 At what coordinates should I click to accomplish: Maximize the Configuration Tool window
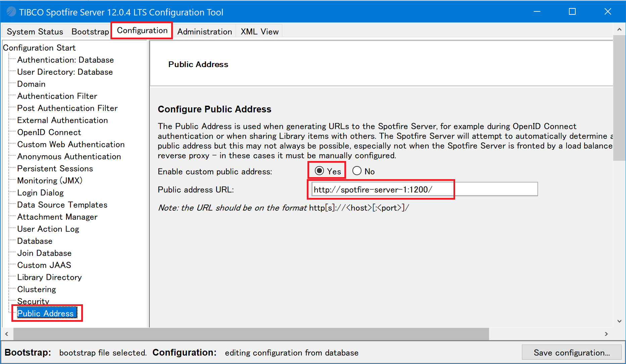[572, 12]
